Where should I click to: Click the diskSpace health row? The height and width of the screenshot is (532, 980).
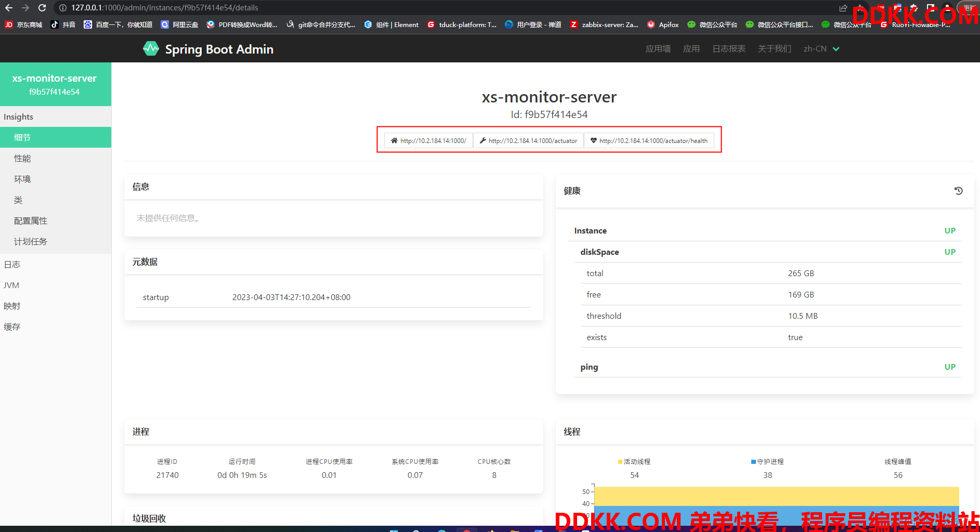[768, 252]
